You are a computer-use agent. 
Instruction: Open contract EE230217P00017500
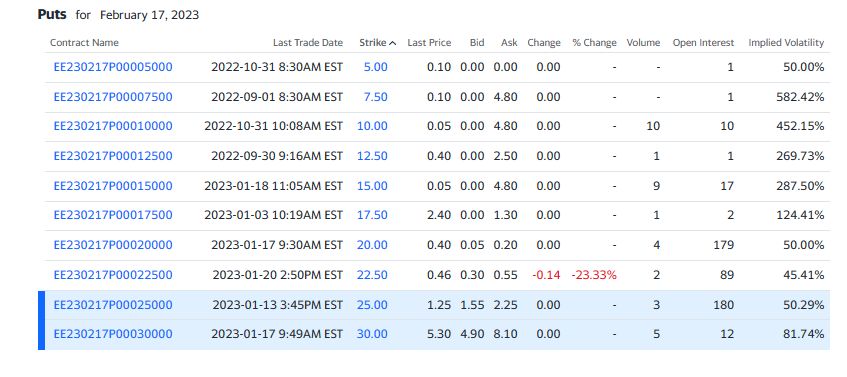click(113, 216)
